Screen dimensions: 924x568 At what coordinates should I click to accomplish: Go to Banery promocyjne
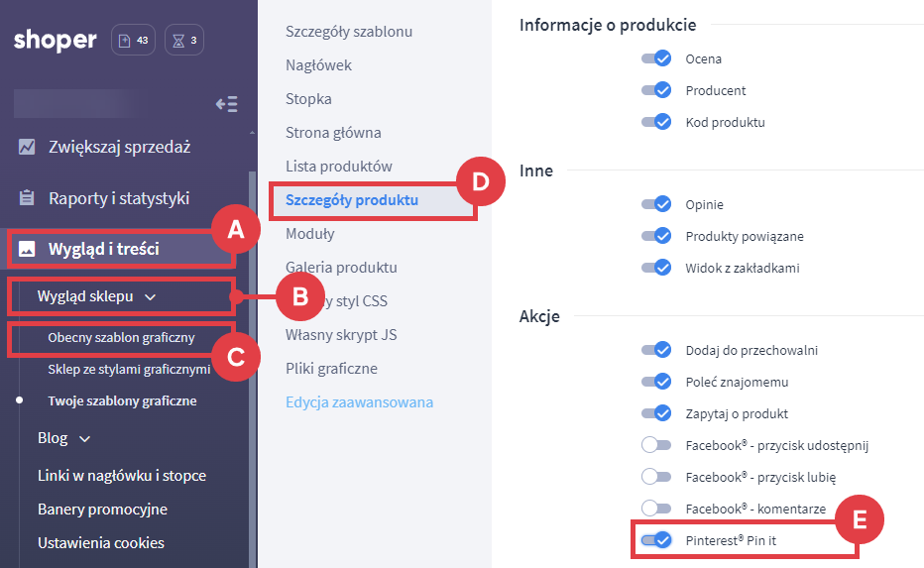click(x=102, y=510)
